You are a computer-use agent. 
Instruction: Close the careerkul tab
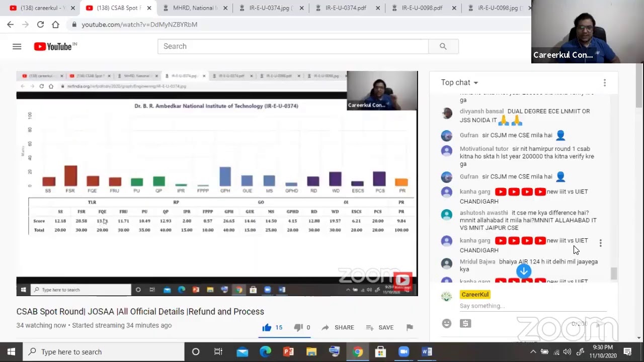click(x=72, y=8)
